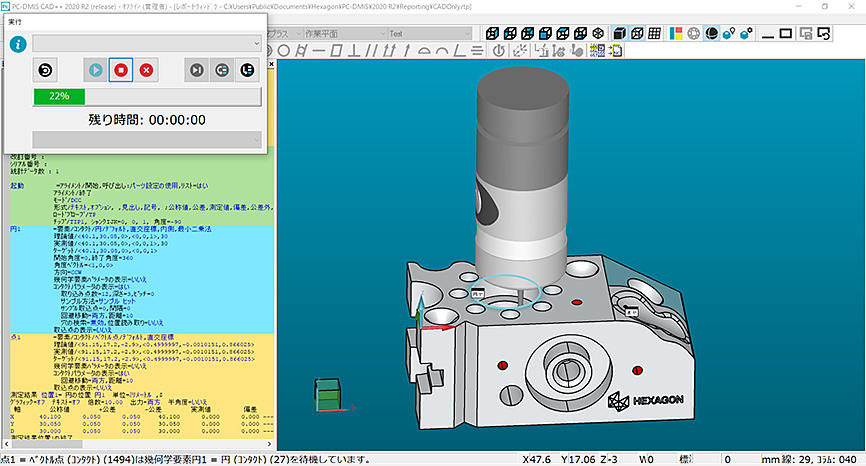Image resolution: width=866 pixels, height=466 pixels.
Task: Open the 作業平面 workplane dropdown
Action: [345, 34]
